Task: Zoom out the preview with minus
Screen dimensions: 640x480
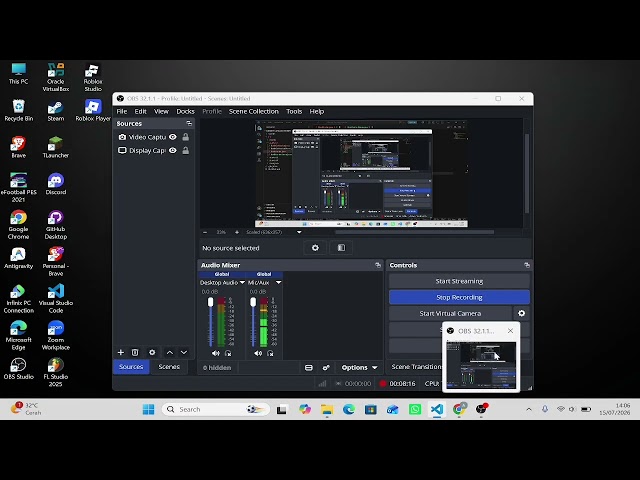Action: (x=205, y=232)
